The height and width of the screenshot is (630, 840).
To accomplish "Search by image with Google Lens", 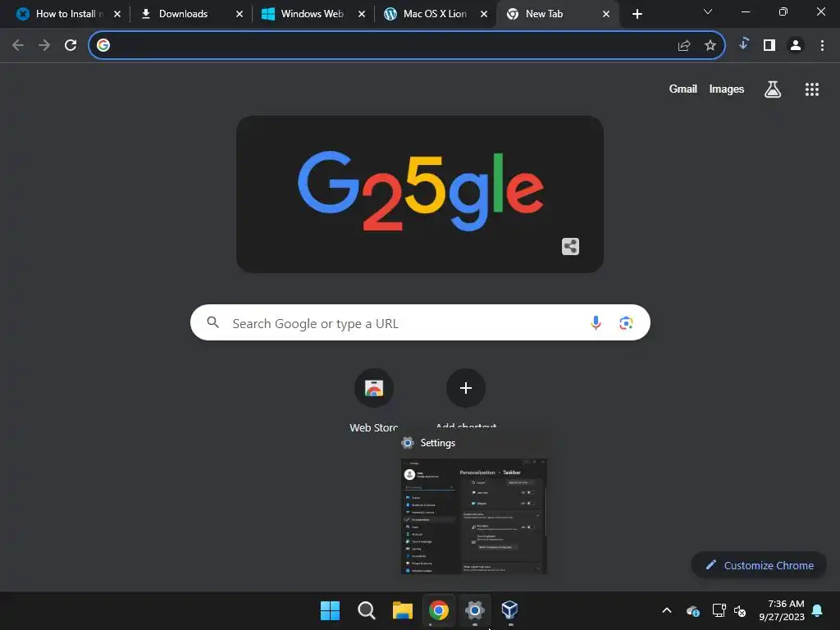I will point(626,323).
